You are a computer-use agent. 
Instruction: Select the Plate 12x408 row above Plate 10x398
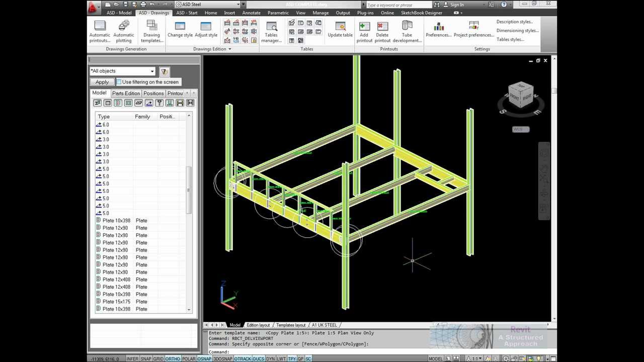click(141, 287)
